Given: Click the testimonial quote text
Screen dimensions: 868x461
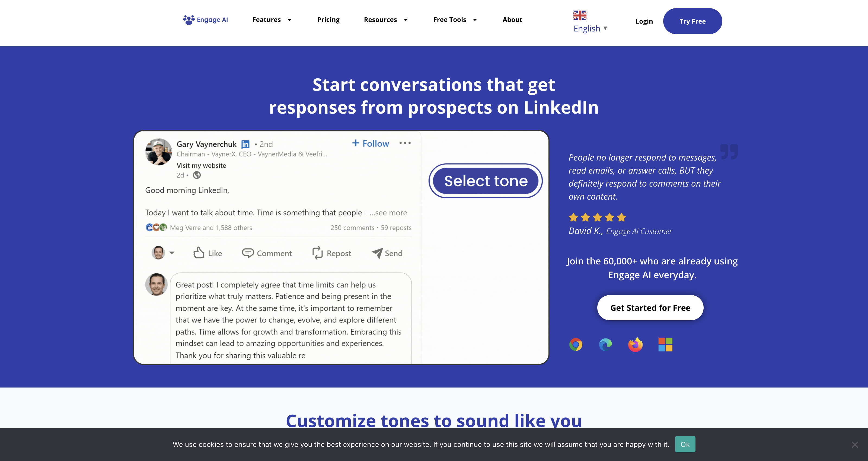Looking at the screenshot, I should (x=644, y=177).
